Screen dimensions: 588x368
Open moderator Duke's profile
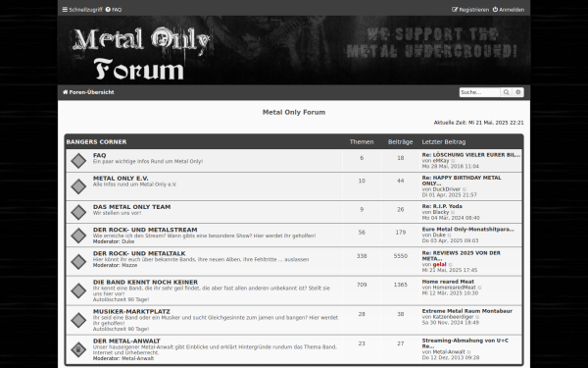pos(127,241)
